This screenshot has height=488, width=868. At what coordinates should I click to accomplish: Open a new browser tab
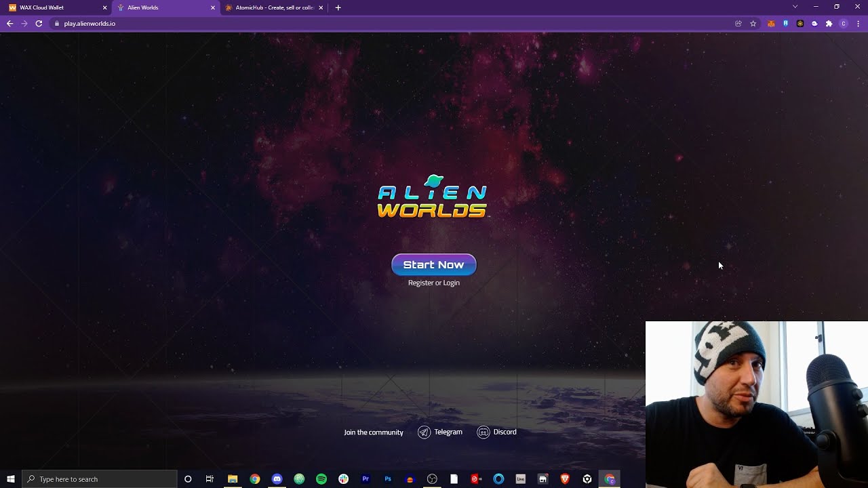[x=338, y=7]
